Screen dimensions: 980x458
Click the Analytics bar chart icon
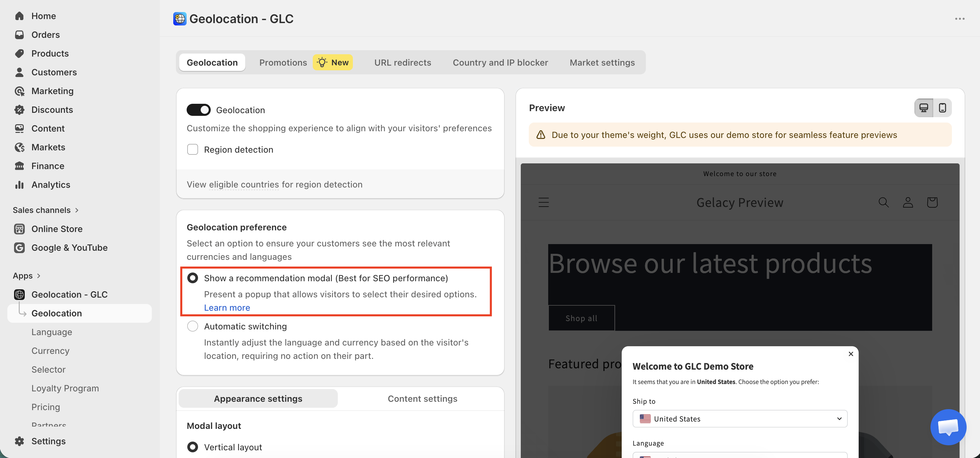tap(19, 185)
